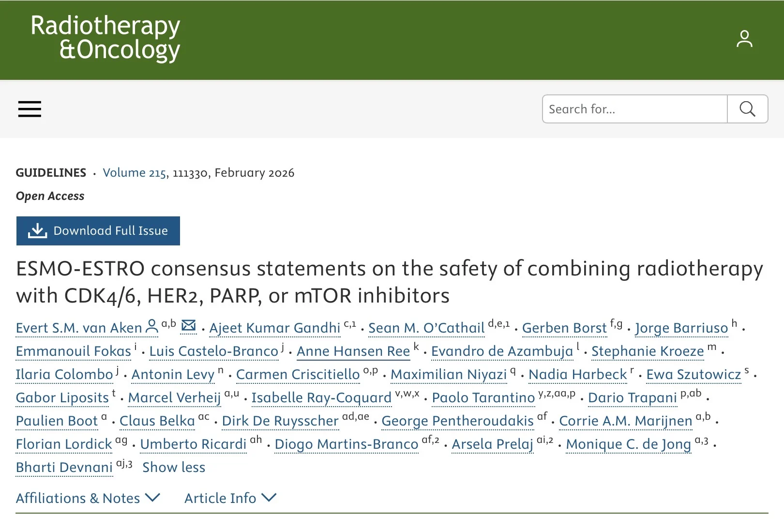Click the magnifying glass search button
784x532 pixels.
pos(747,109)
